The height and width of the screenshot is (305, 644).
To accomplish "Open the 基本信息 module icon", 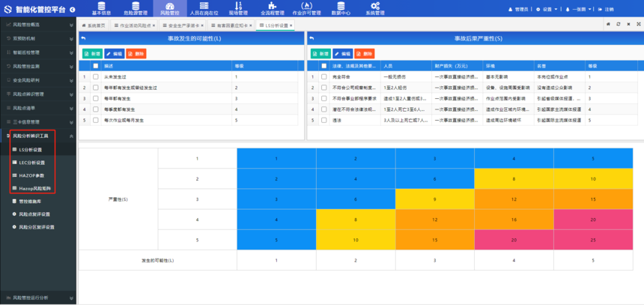I will pos(101,8).
